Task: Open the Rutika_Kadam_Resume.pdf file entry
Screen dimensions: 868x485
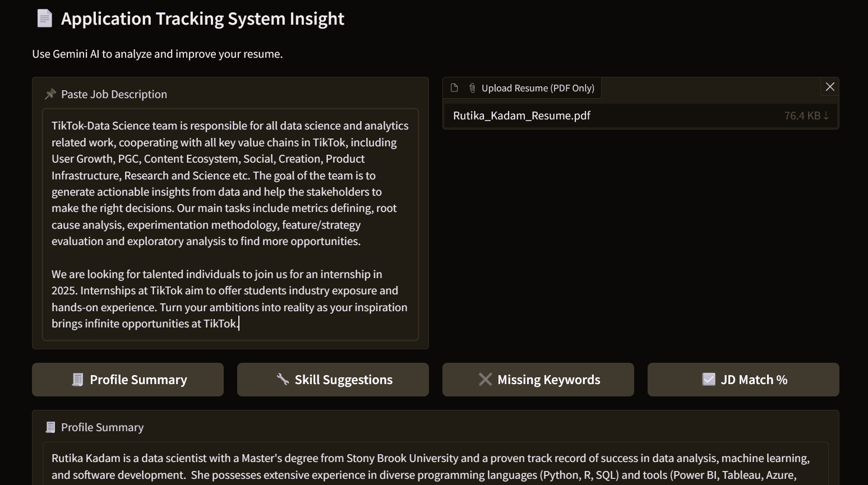Action: (521, 116)
